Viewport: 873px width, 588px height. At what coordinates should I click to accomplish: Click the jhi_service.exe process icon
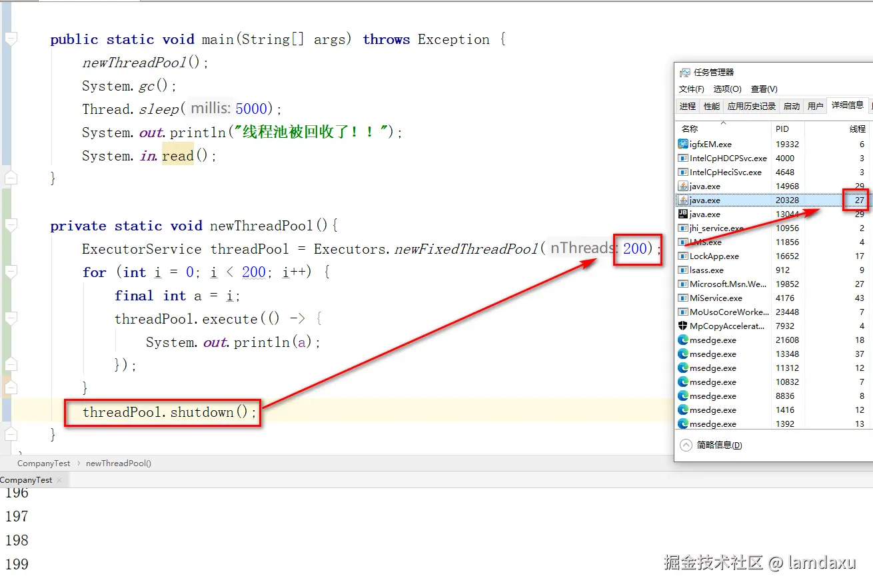pos(683,228)
